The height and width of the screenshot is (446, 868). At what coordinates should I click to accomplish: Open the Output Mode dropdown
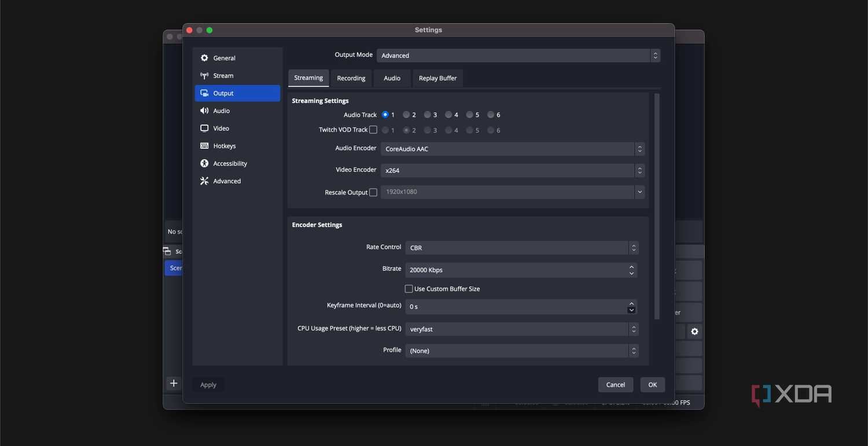(518, 56)
